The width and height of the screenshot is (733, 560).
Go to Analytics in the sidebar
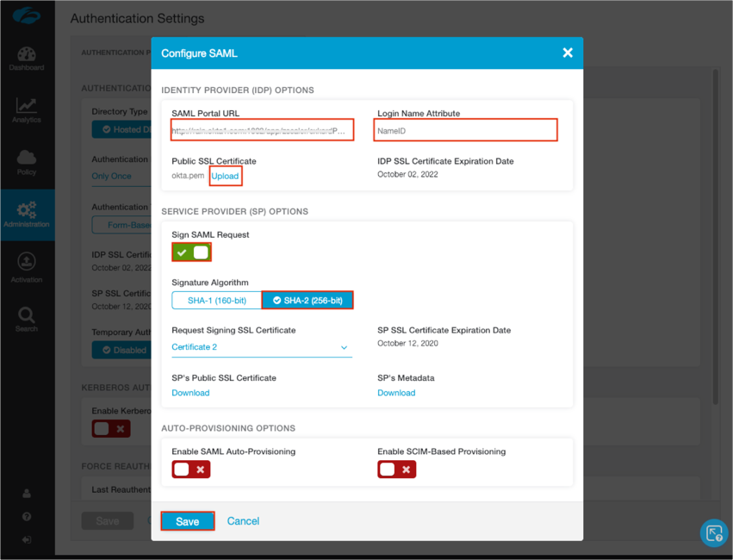click(27, 109)
